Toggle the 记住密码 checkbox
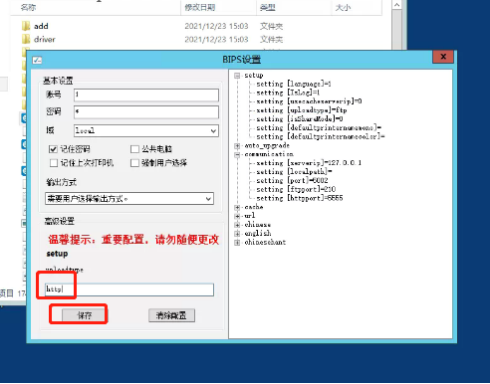Viewport: 490px width, 384px height. point(53,149)
